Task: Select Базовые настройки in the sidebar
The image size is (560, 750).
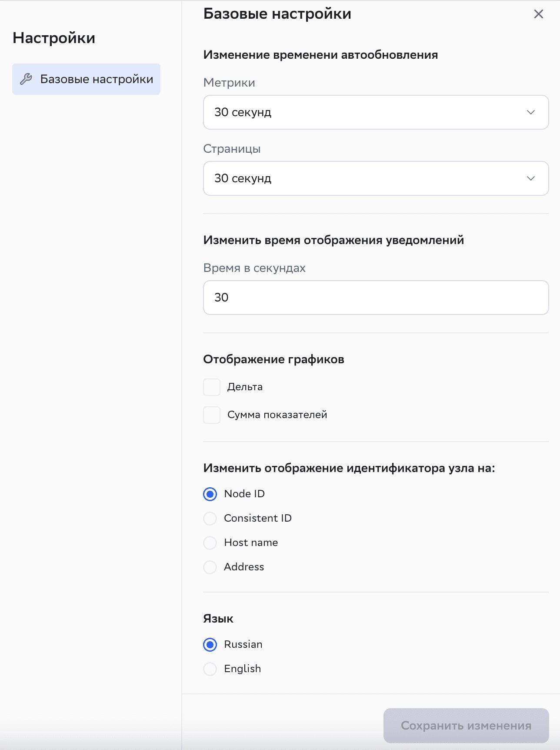Action: click(x=86, y=79)
